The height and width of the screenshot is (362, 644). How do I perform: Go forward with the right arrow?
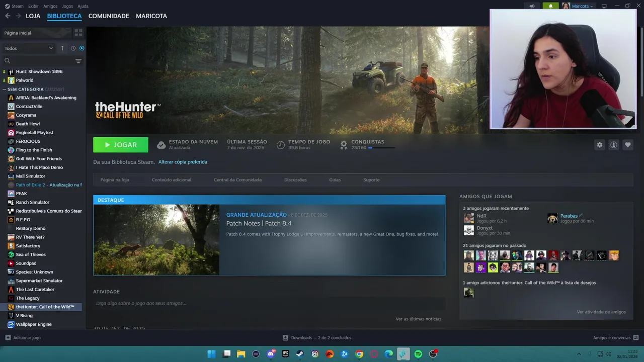coord(19,16)
